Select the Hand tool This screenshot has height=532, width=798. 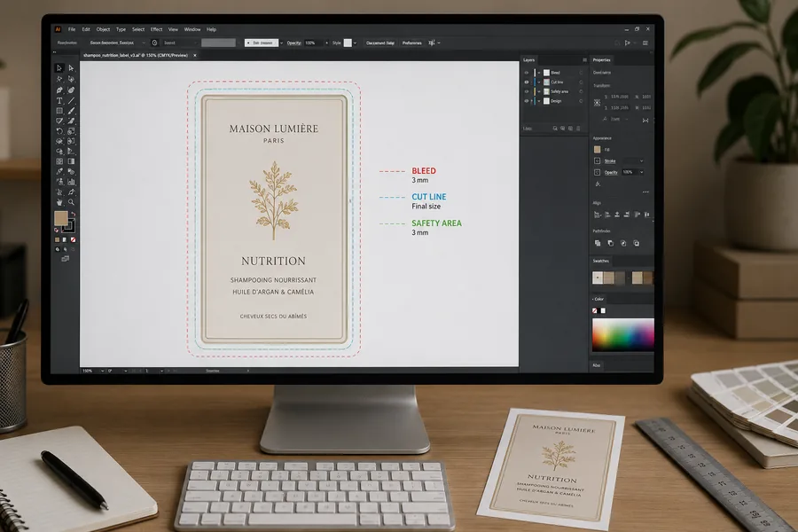pos(59,201)
